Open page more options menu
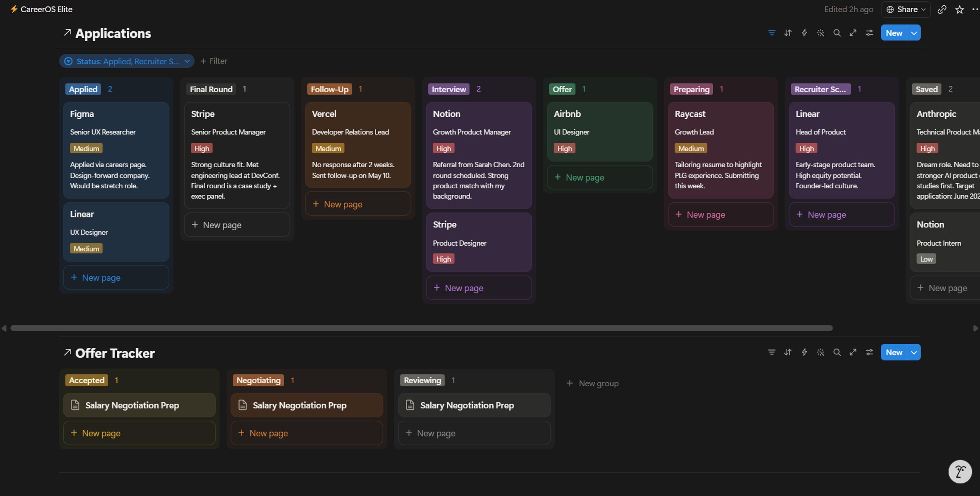 [975, 10]
